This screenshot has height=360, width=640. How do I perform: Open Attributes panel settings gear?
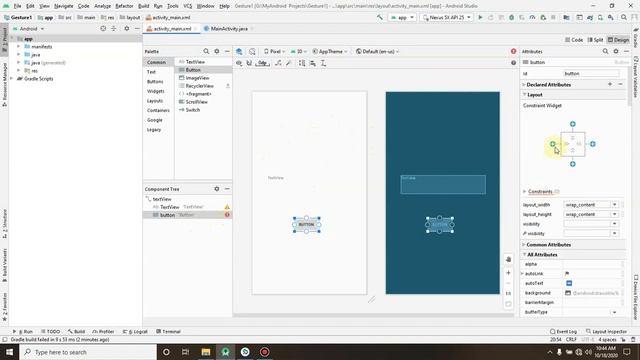click(x=616, y=51)
